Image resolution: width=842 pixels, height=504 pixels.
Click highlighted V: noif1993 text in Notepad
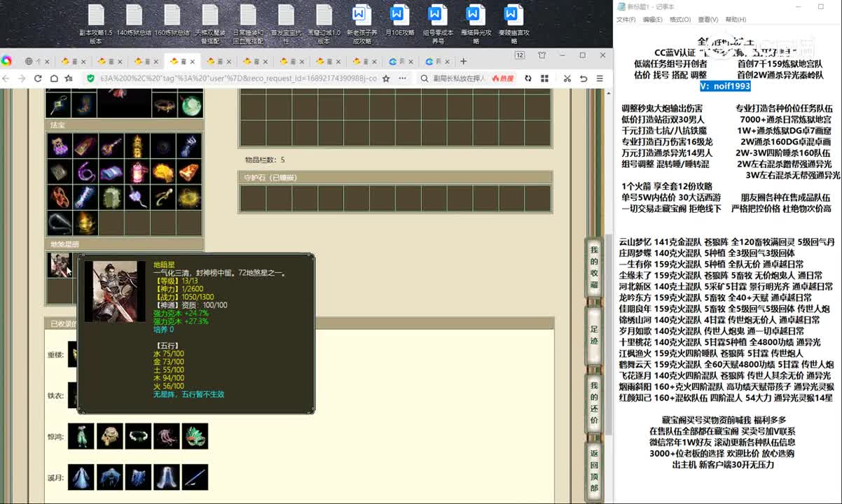(x=725, y=86)
